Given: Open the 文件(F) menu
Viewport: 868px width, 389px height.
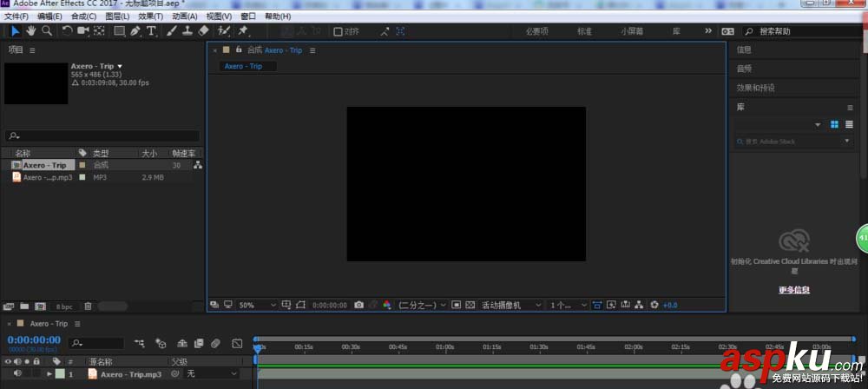Looking at the screenshot, I should (x=16, y=16).
